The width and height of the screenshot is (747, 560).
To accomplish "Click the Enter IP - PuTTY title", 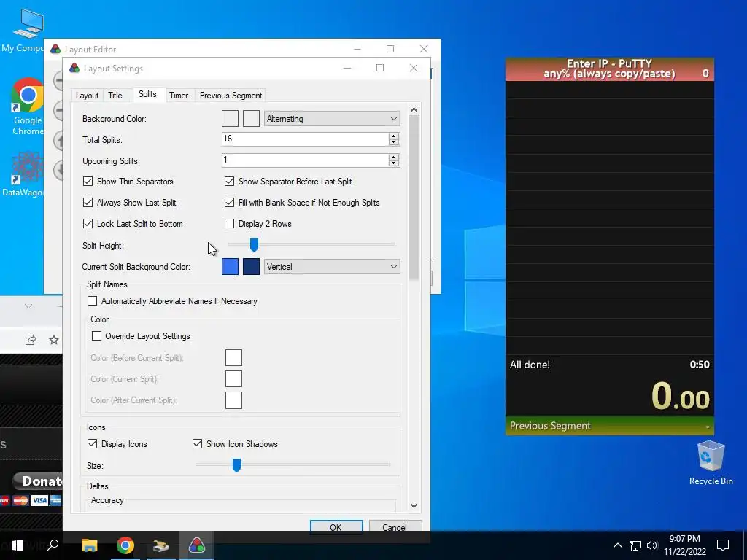I will 609,63.
